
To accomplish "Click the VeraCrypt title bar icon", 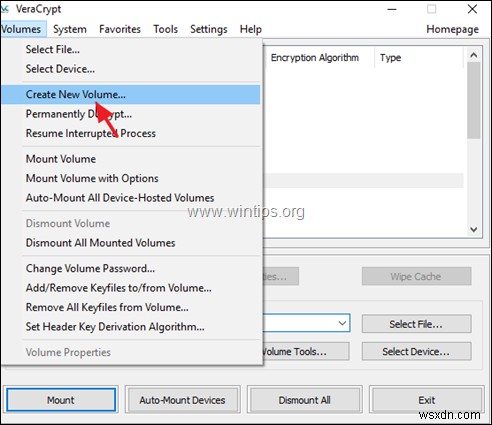I will tap(5, 9).
